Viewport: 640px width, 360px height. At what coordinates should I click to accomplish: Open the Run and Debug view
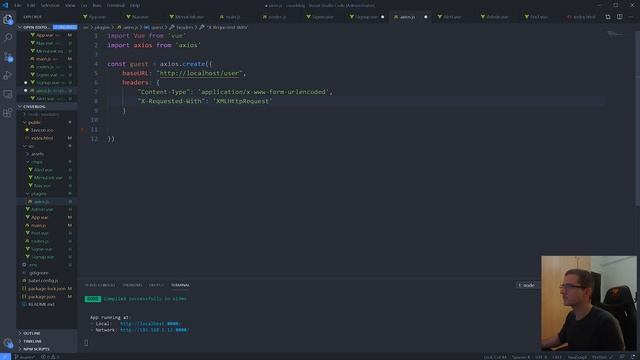(8, 75)
